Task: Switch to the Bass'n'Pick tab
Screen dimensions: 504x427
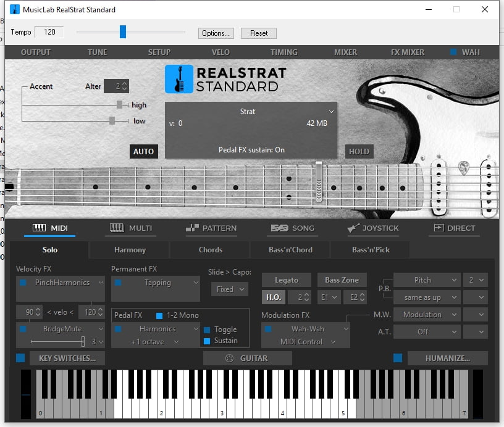Action: (371, 250)
